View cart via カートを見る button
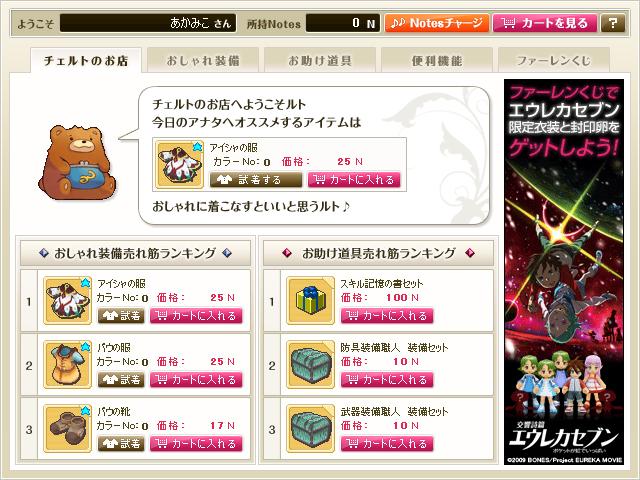 [x=545, y=23]
